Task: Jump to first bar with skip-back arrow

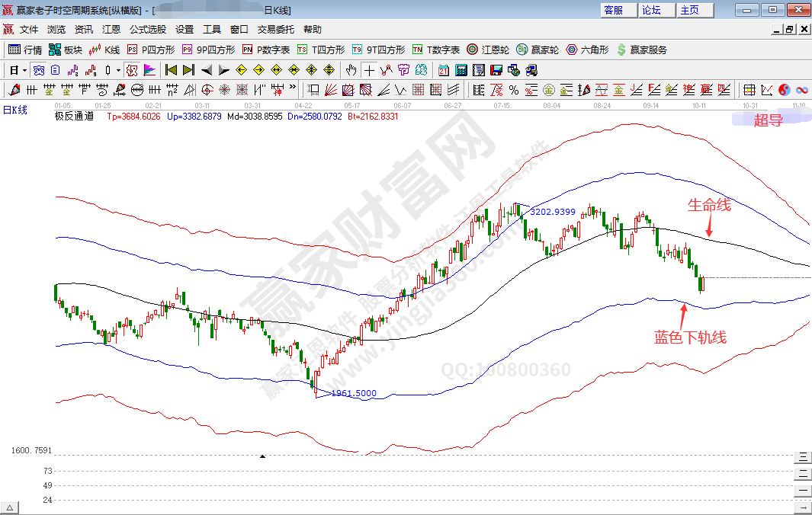Action: coord(171,70)
